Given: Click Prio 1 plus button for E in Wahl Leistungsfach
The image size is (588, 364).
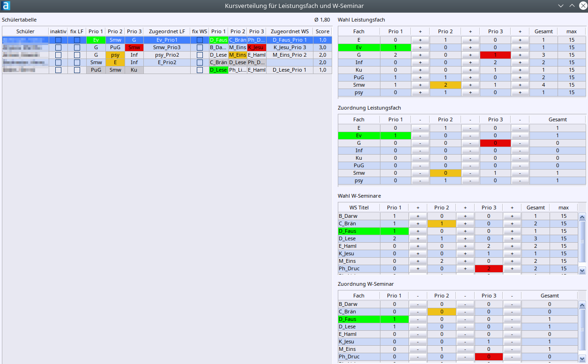Looking at the screenshot, I should coord(420,40).
